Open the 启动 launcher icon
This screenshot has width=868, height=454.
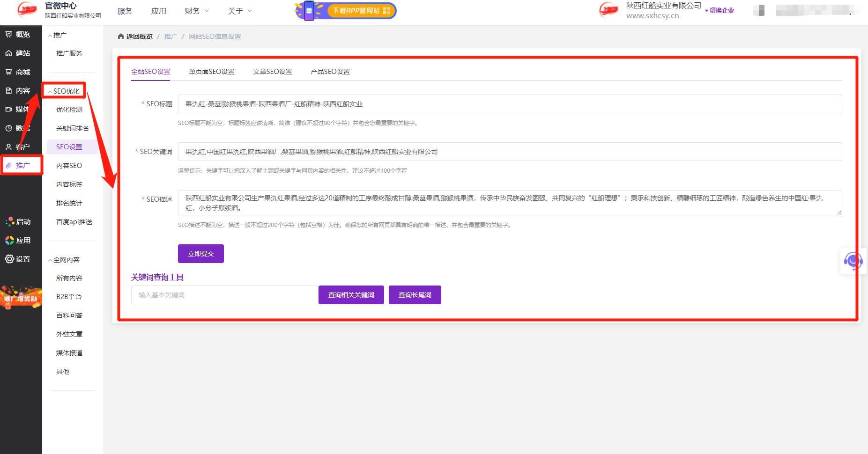point(9,221)
